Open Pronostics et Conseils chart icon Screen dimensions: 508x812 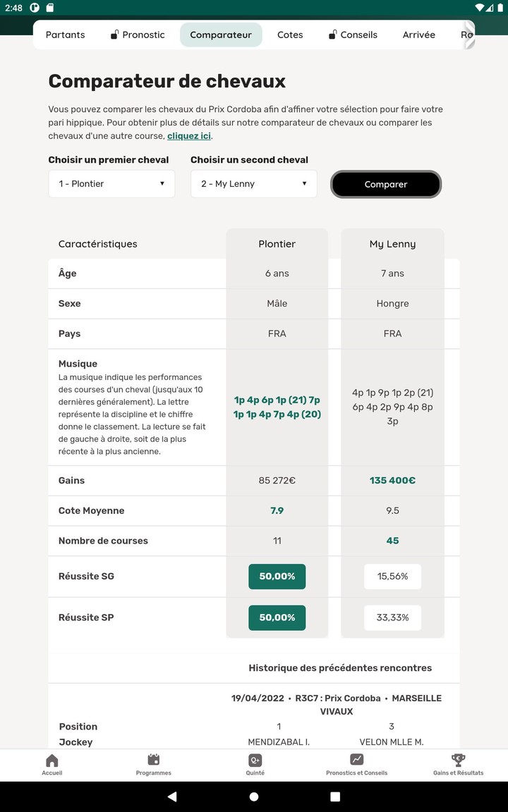[356, 760]
